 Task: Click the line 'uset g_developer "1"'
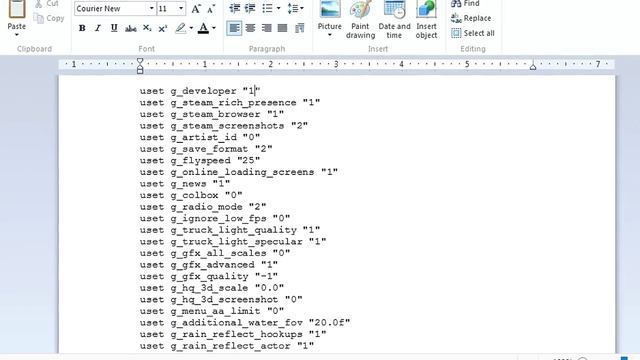coord(200,91)
